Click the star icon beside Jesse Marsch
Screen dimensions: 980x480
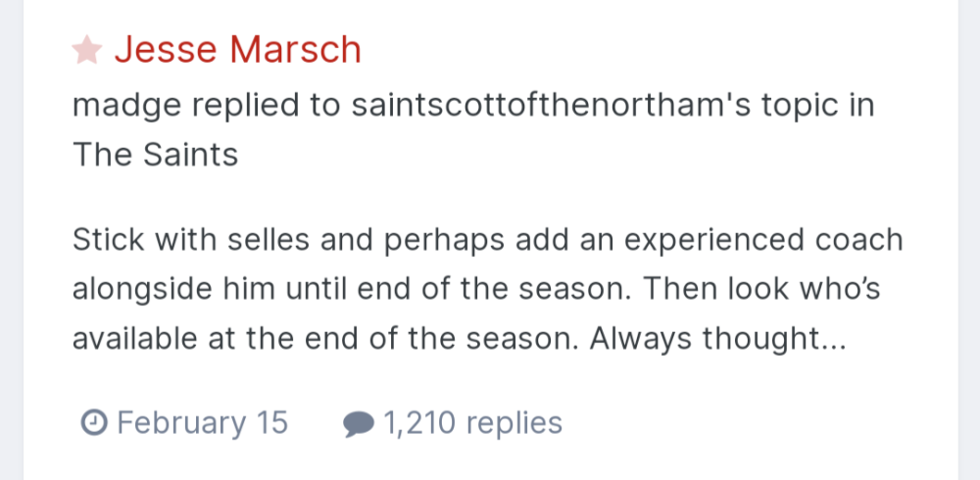(x=87, y=49)
